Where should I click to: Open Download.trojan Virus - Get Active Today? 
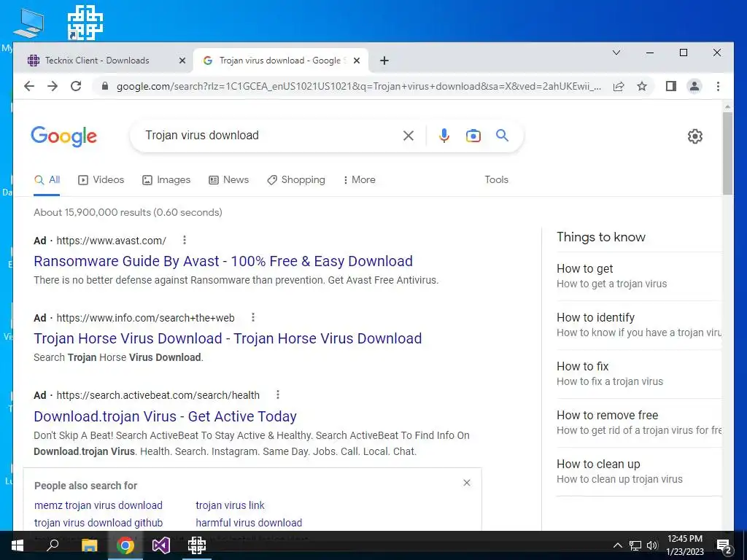pos(166,416)
